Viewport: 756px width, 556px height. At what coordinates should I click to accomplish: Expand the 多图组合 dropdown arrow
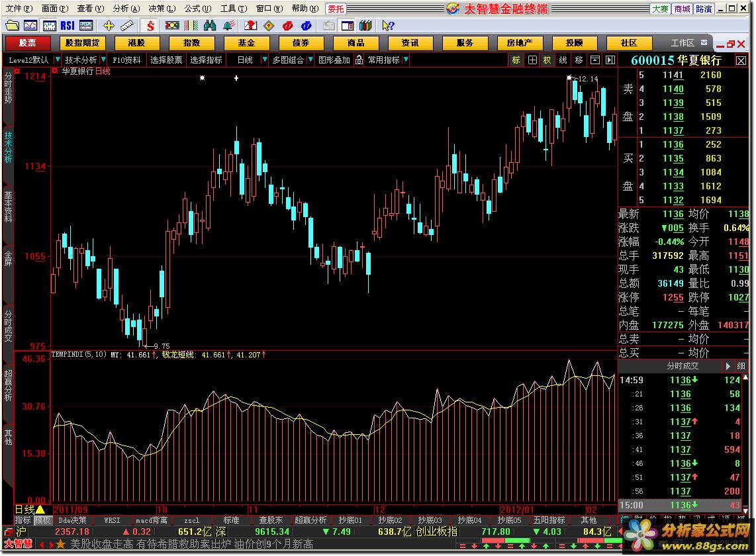pos(310,60)
